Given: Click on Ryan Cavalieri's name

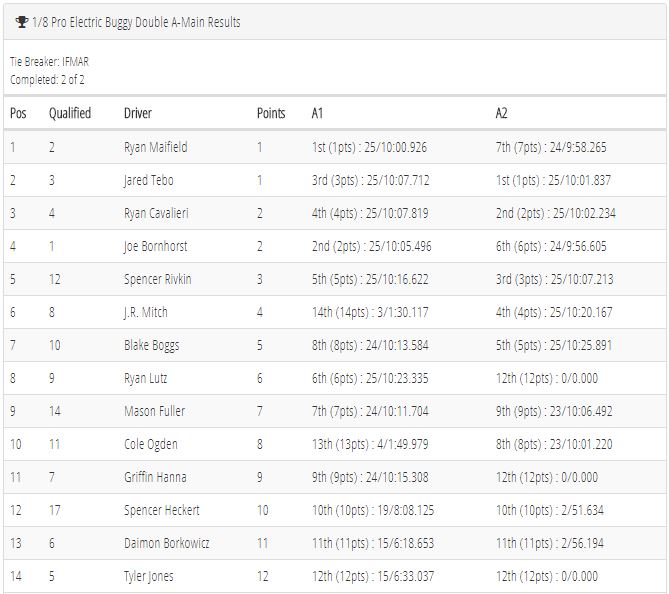Looking at the screenshot, I should tap(156, 213).
